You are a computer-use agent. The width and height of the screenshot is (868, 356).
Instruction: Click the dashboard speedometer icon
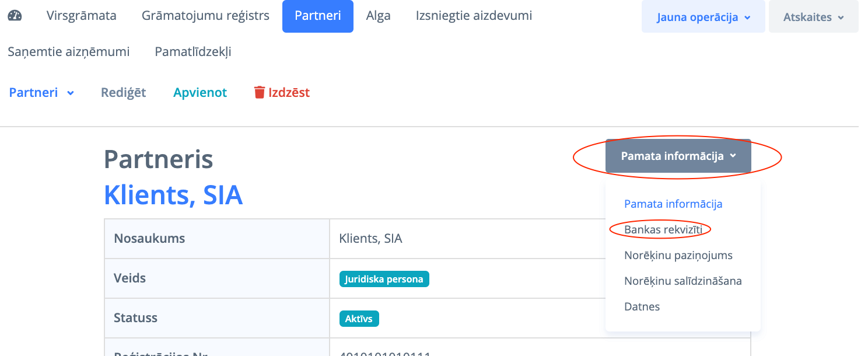click(15, 16)
